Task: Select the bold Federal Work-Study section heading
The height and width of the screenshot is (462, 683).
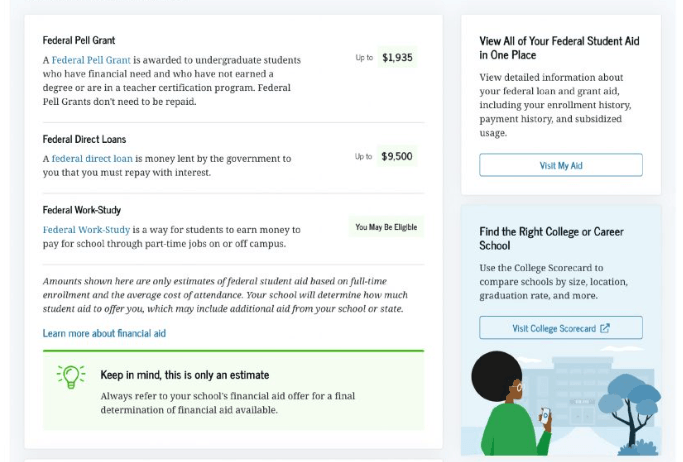Action: point(84,210)
